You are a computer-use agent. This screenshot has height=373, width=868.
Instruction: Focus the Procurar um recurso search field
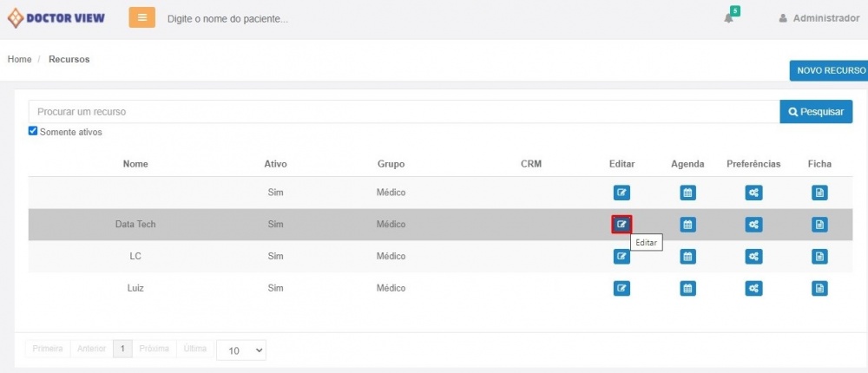[404, 112]
